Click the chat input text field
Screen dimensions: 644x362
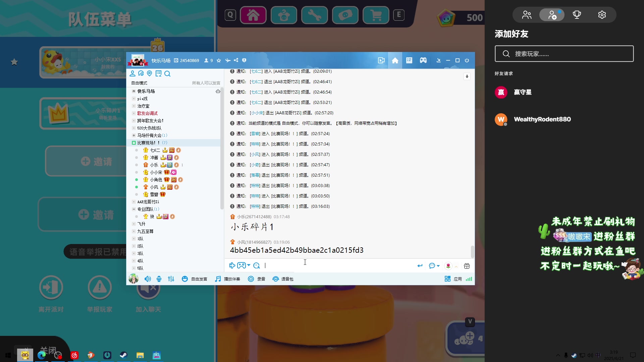[x=339, y=265]
